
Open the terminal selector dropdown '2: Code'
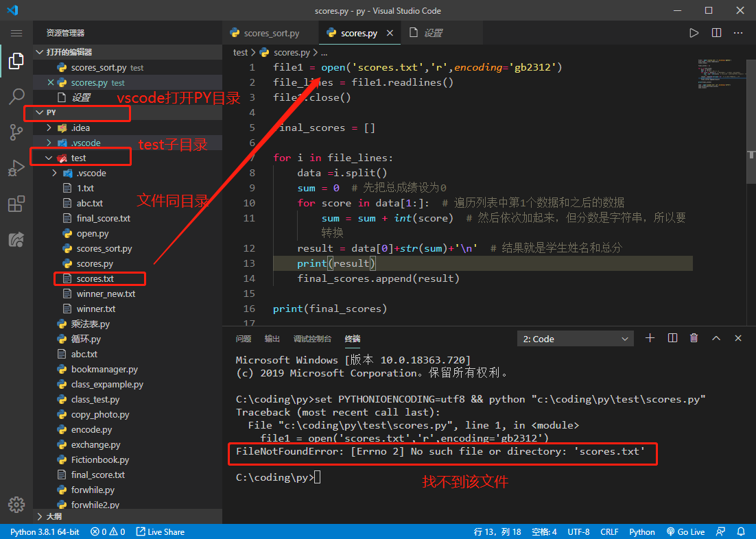(x=575, y=339)
